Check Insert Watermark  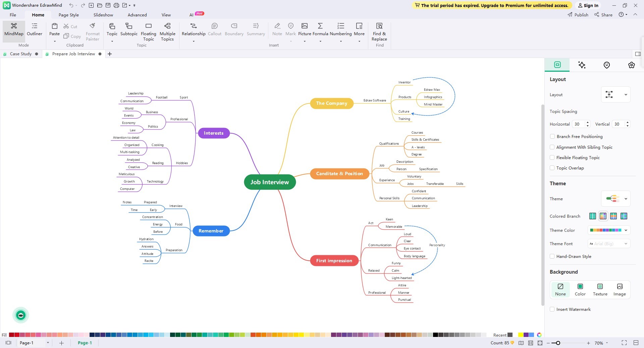552,309
